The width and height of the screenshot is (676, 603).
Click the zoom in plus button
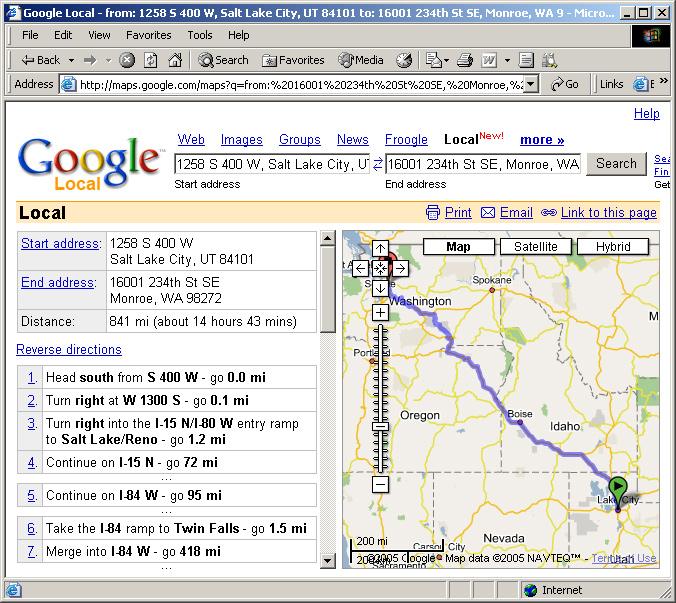(x=380, y=313)
